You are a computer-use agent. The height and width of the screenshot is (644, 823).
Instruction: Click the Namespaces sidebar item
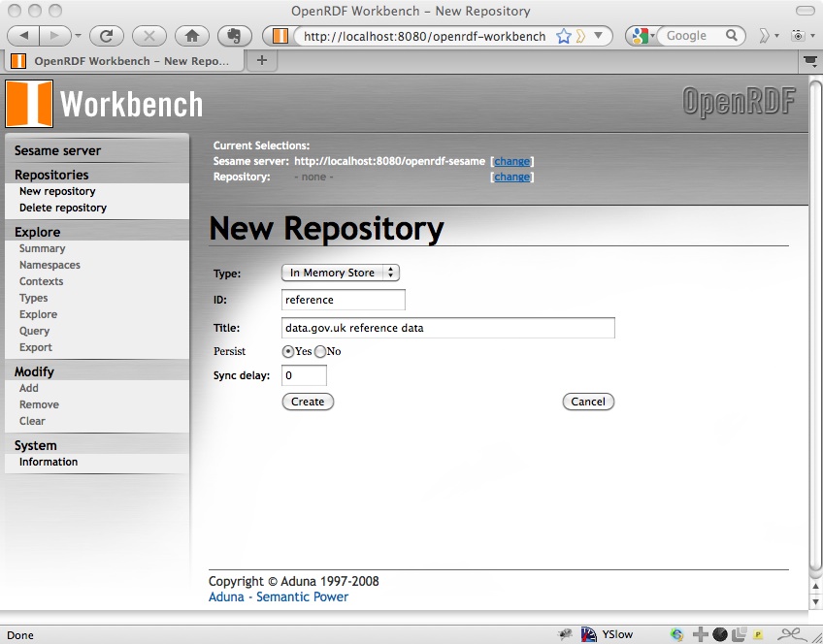49,265
